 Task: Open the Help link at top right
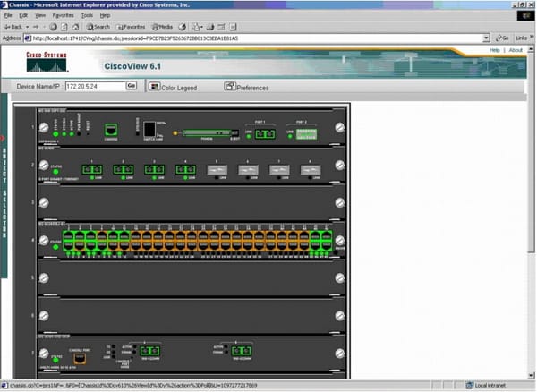click(495, 50)
